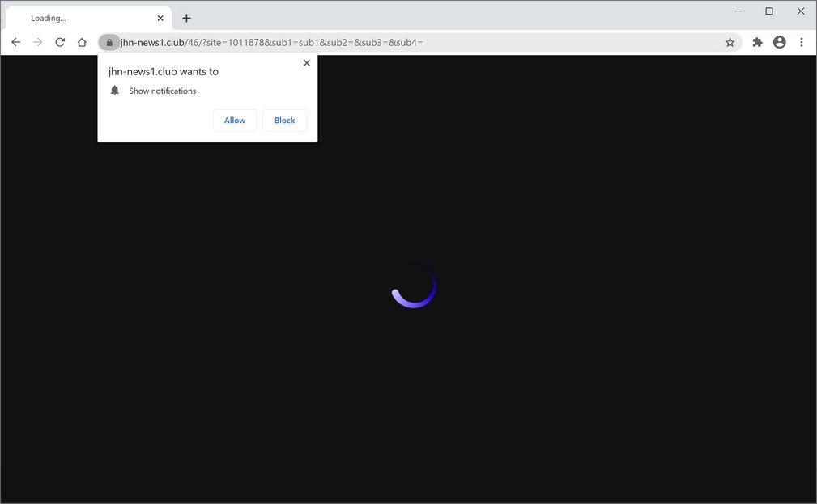The image size is (817, 504).
Task: Click 'jhn-news1.club wants to' heading
Action: 164,71
